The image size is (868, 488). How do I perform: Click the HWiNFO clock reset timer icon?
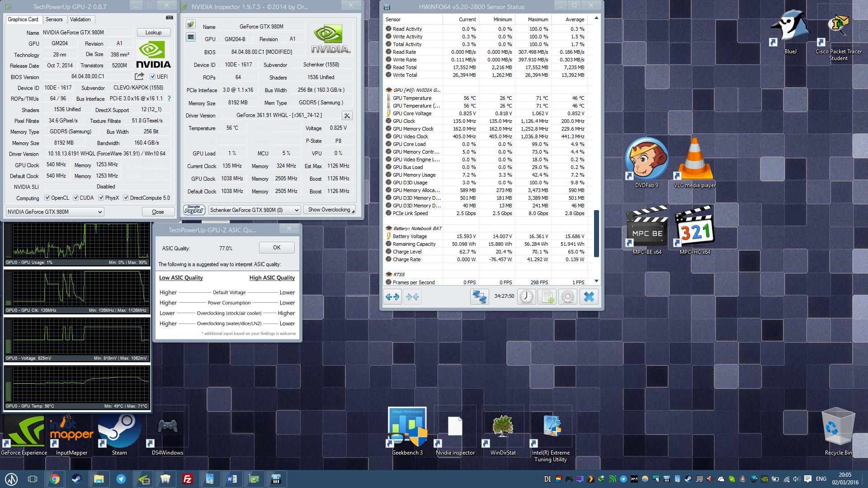[x=526, y=297]
